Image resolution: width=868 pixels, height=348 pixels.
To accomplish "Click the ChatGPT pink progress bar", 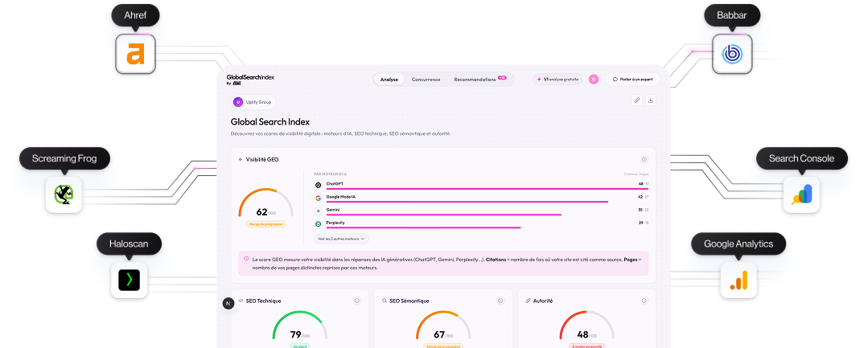I will (x=487, y=189).
